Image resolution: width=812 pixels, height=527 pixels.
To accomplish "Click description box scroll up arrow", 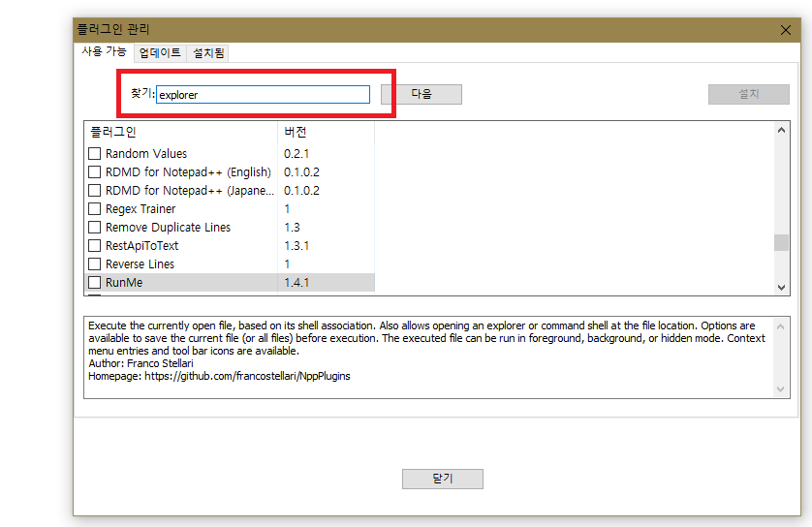I will click(x=781, y=326).
